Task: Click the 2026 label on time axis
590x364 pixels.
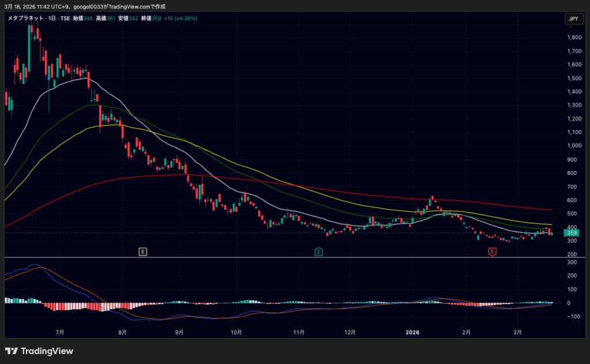Action: [411, 332]
